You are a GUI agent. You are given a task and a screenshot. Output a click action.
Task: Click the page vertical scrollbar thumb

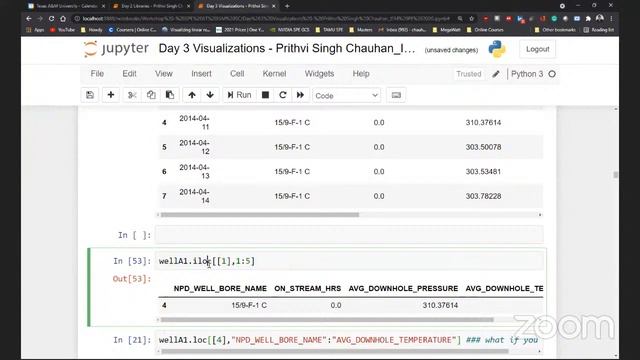[x=616, y=175]
